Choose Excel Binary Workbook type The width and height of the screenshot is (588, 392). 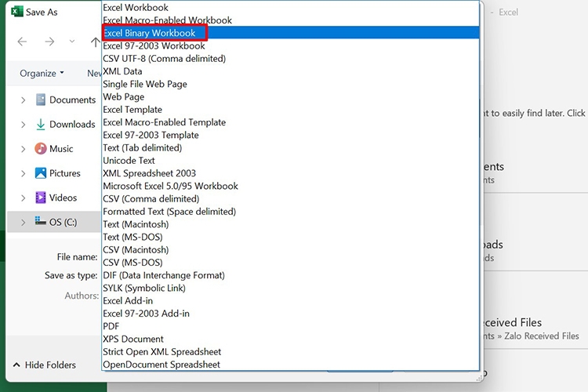(x=290, y=33)
